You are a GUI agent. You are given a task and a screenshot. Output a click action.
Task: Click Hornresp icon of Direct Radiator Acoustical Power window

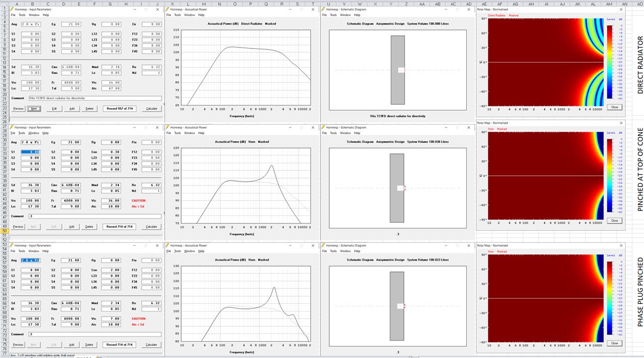tap(168, 9)
